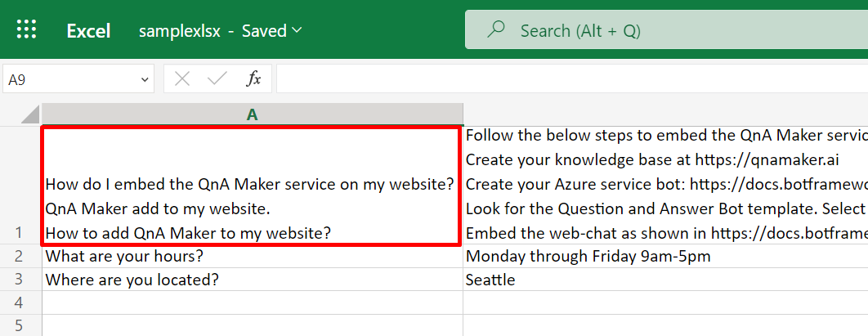
Task: Open the Name Box dropdown arrow
Action: (145, 80)
